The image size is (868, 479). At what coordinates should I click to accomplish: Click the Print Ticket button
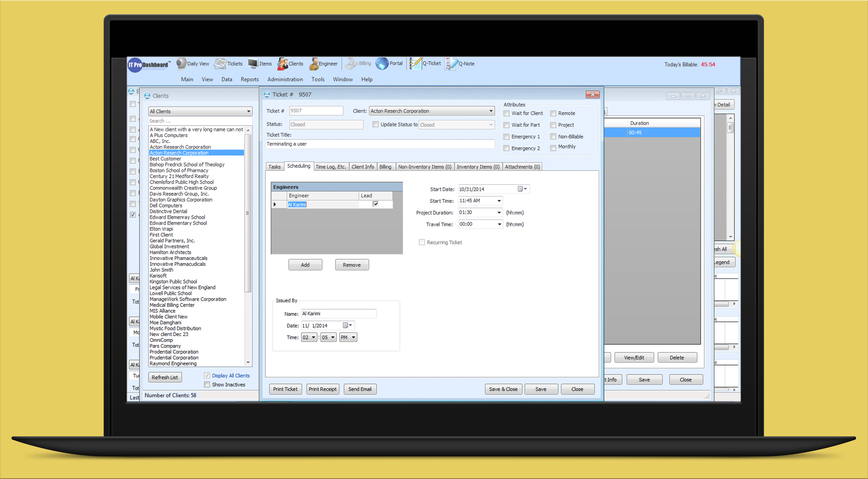click(285, 389)
